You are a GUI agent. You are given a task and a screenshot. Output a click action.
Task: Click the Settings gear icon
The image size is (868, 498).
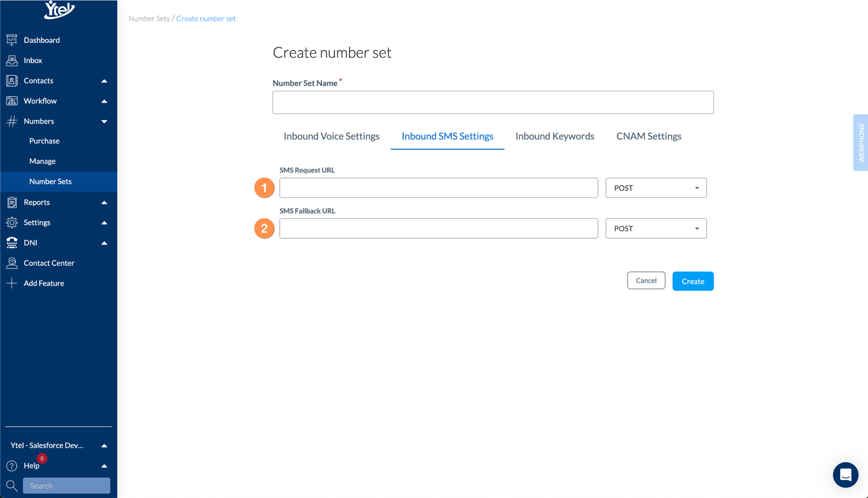[12, 222]
